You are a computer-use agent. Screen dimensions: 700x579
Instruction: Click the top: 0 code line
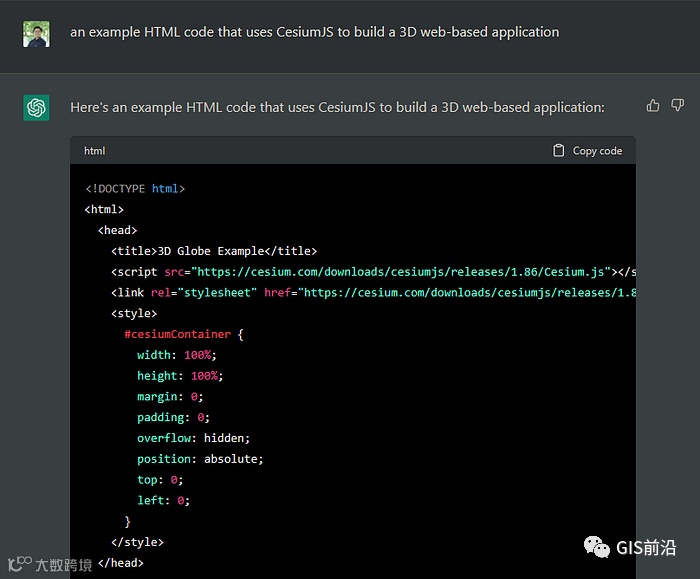pos(160,480)
